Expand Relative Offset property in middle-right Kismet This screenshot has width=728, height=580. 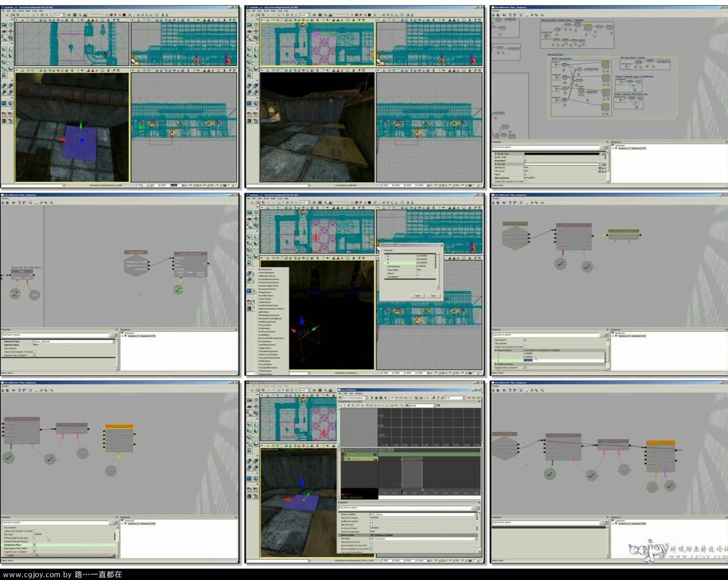(x=496, y=350)
